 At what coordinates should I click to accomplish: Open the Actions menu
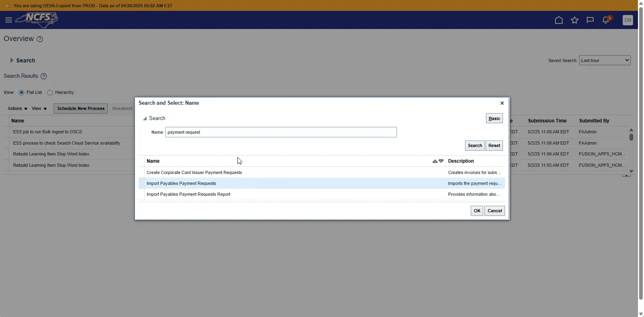[x=17, y=109]
